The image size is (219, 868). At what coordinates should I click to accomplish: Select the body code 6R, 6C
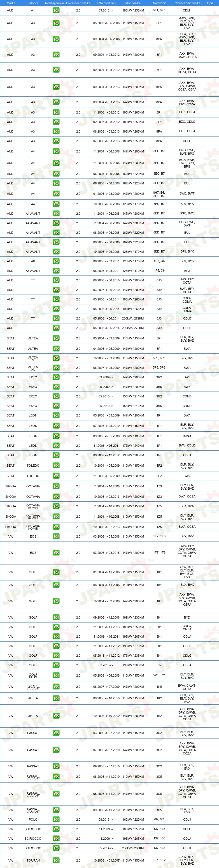tap(159, 820)
